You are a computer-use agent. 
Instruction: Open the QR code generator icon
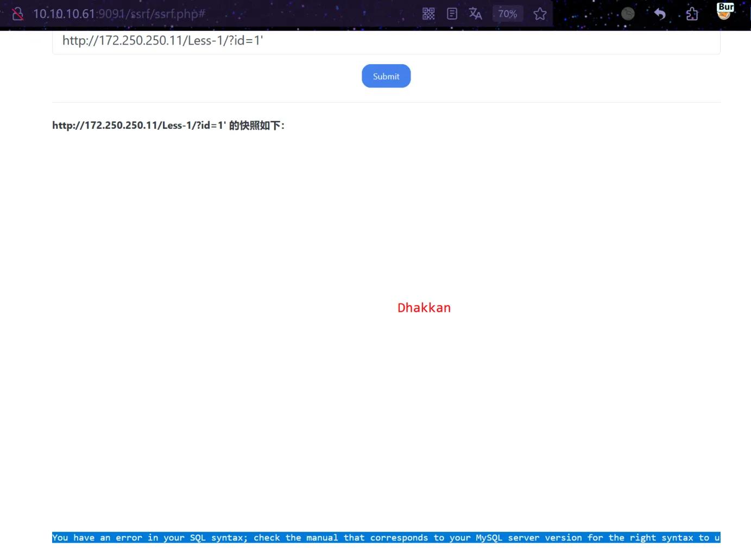tap(428, 14)
